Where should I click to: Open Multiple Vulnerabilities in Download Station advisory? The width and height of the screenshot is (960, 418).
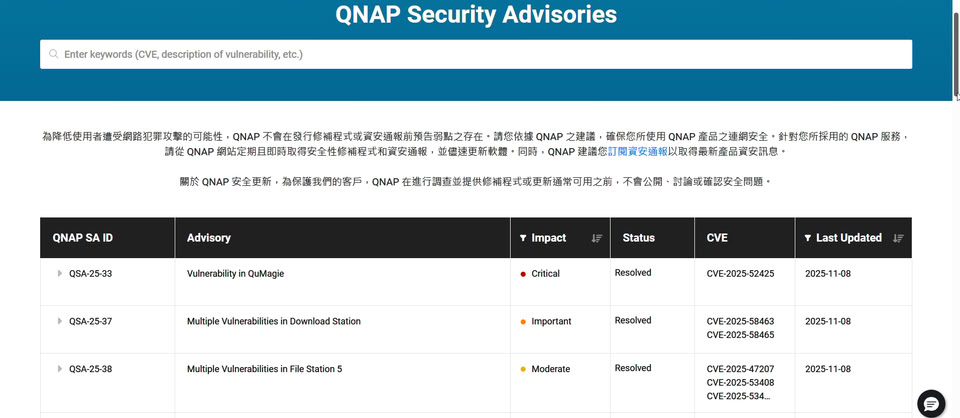point(274,321)
